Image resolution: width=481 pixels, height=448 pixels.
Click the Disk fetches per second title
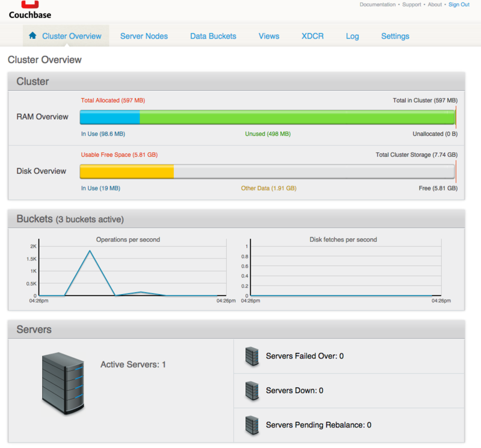point(343,239)
